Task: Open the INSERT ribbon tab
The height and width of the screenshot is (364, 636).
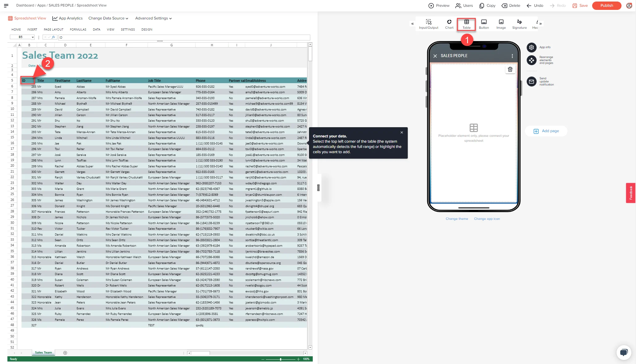Action: click(x=32, y=30)
